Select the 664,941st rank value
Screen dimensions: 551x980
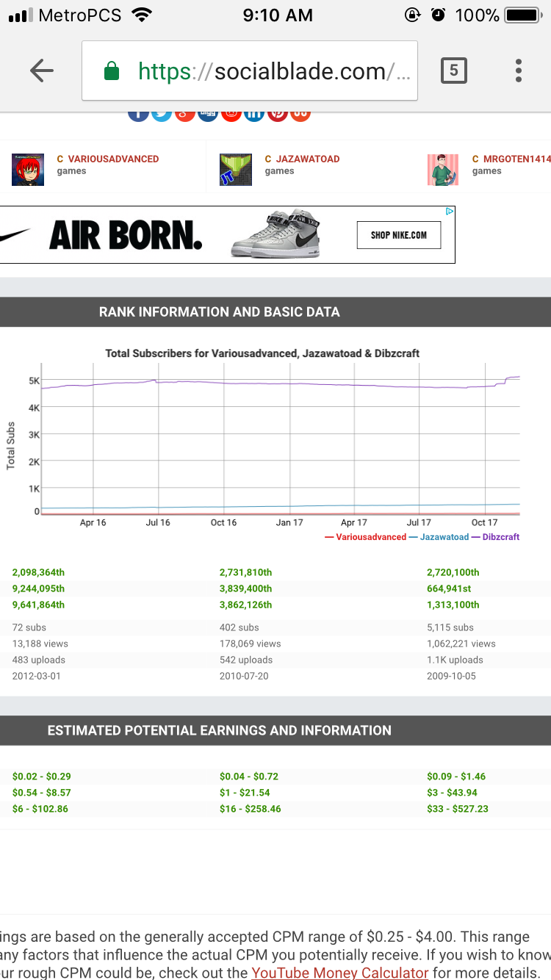coord(450,588)
